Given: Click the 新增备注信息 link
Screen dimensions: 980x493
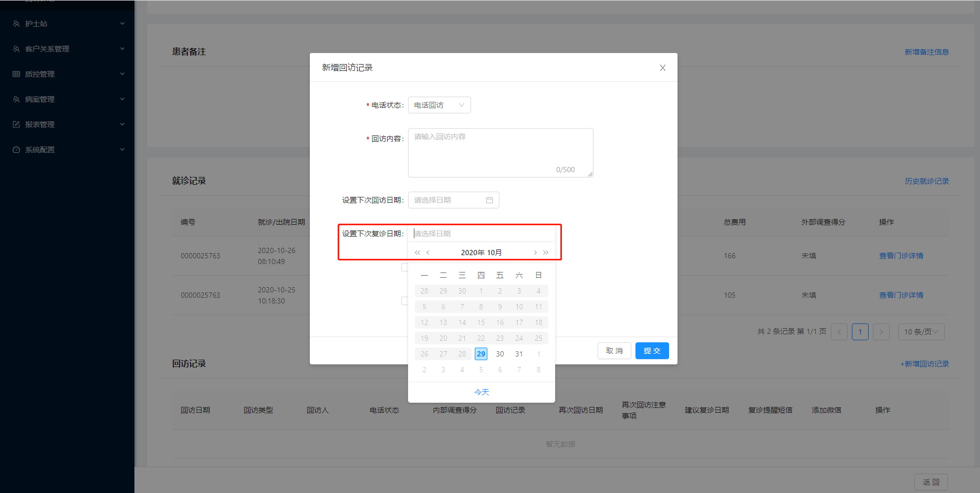Looking at the screenshot, I should click(926, 52).
